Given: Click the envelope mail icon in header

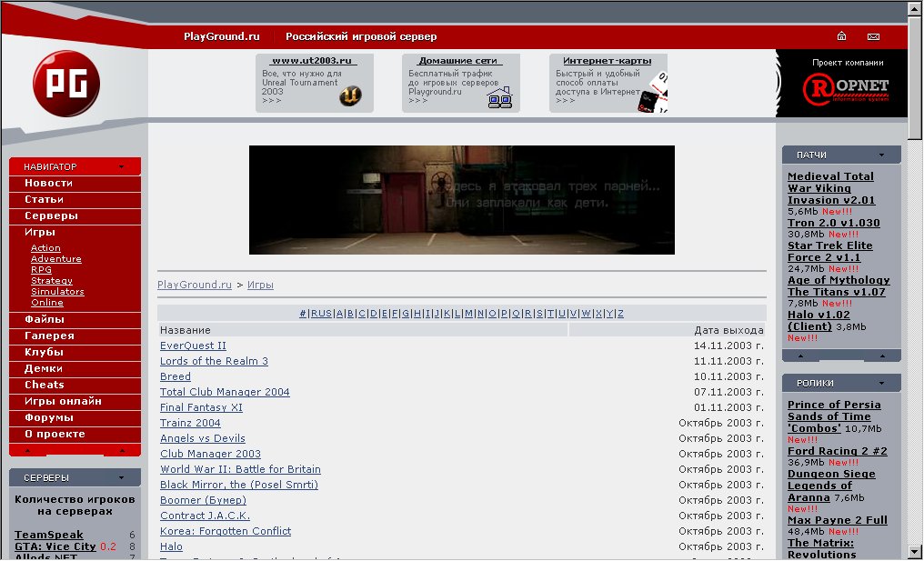Looking at the screenshot, I should click(x=873, y=36).
